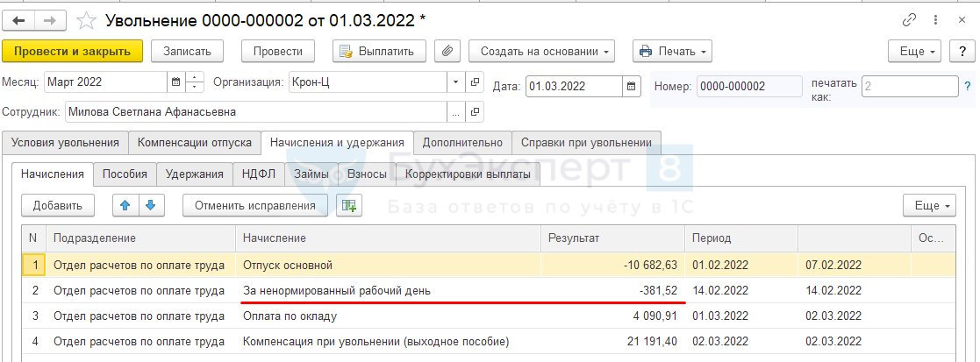Click the Отменить исправления button

(254, 205)
